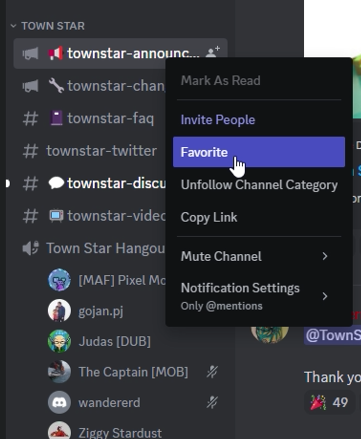Select Unfollow Channel Category option
Viewport: 361px width, 439px height.
pyautogui.click(x=259, y=185)
